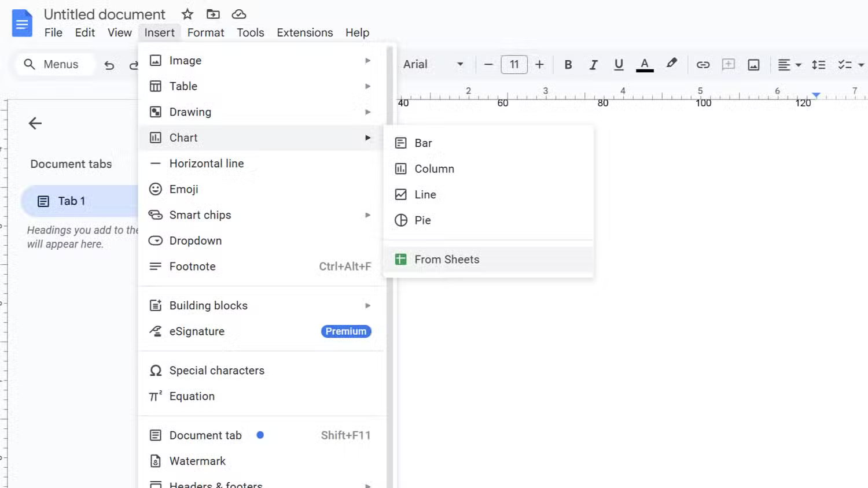The height and width of the screenshot is (488, 868).
Task: Open the Help menu
Action: point(357,32)
